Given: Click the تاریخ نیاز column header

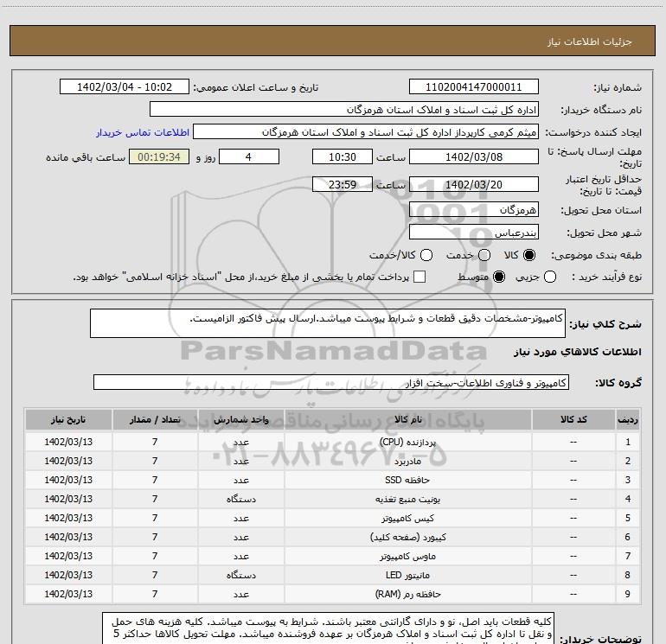Looking at the screenshot, I should pyautogui.click(x=68, y=419).
